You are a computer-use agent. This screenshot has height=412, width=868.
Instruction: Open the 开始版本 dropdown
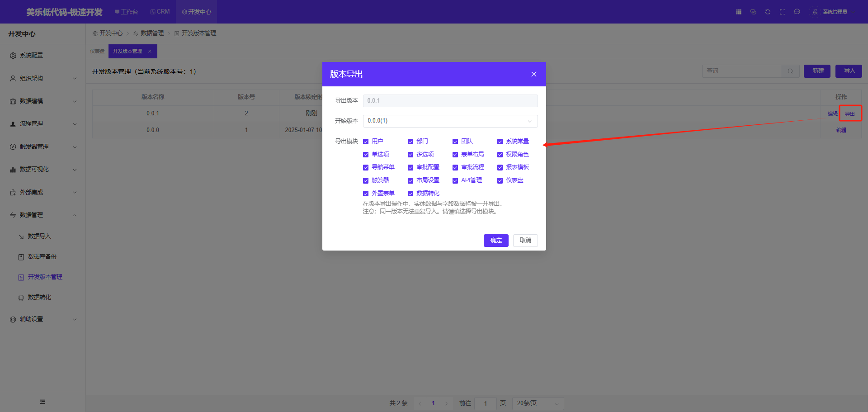[450, 121]
